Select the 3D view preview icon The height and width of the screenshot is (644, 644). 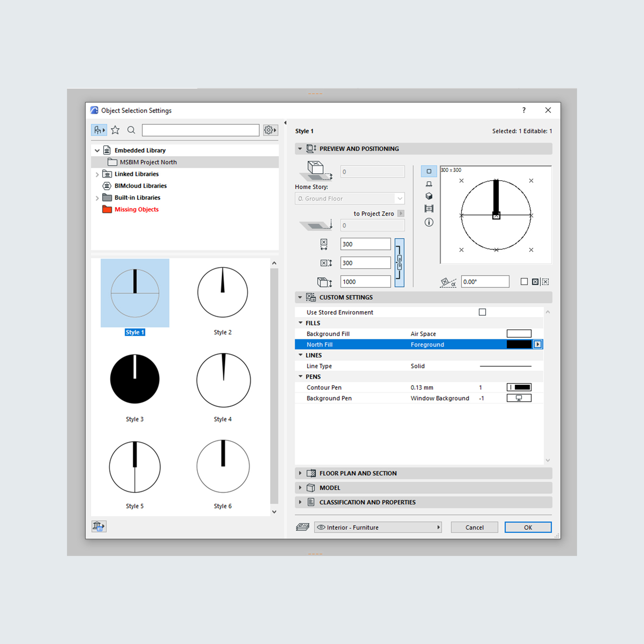(429, 196)
